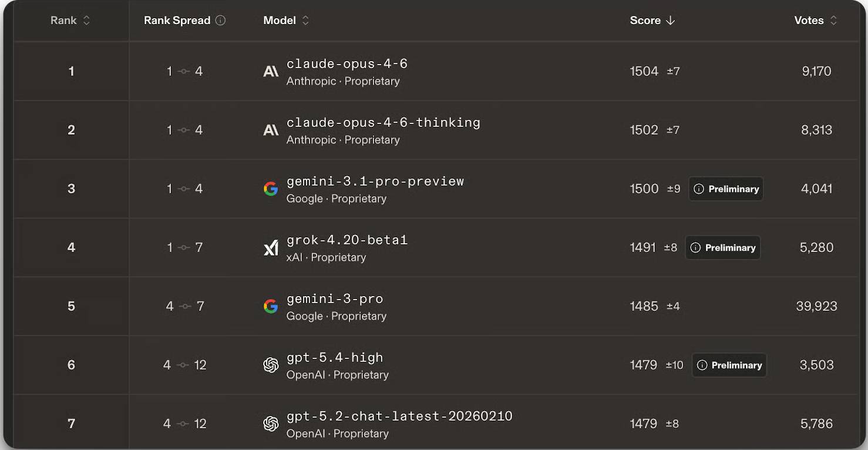Open the gpt-5.2-chat-latest-20260210 model link

tap(399, 417)
